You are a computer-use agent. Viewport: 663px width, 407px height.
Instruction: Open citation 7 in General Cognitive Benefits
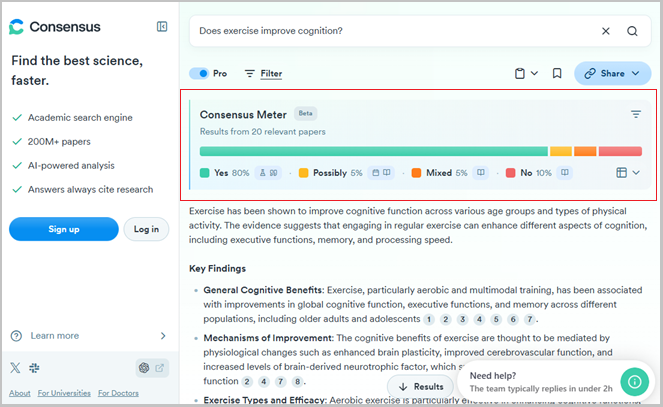click(x=529, y=320)
